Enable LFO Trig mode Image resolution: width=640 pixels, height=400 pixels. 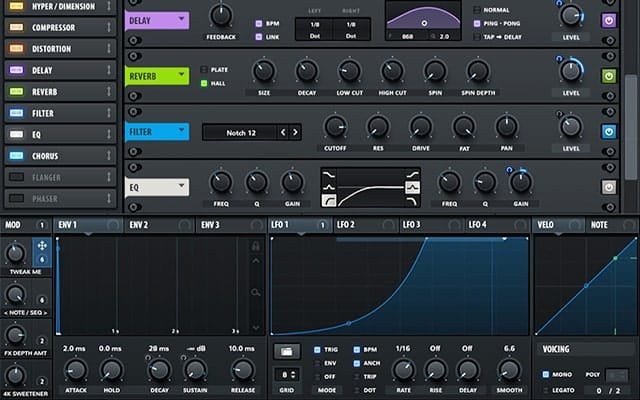[317, 350]
